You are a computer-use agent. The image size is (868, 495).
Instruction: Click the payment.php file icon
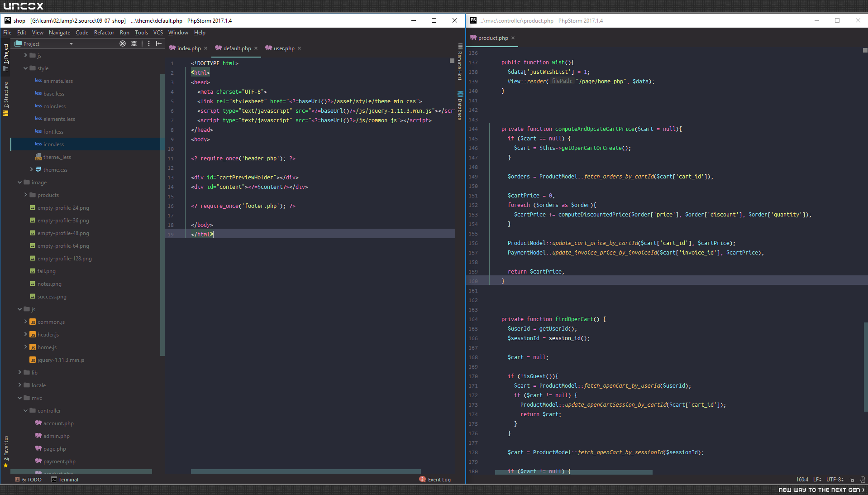pyautogui.click(x=38, y=461)
